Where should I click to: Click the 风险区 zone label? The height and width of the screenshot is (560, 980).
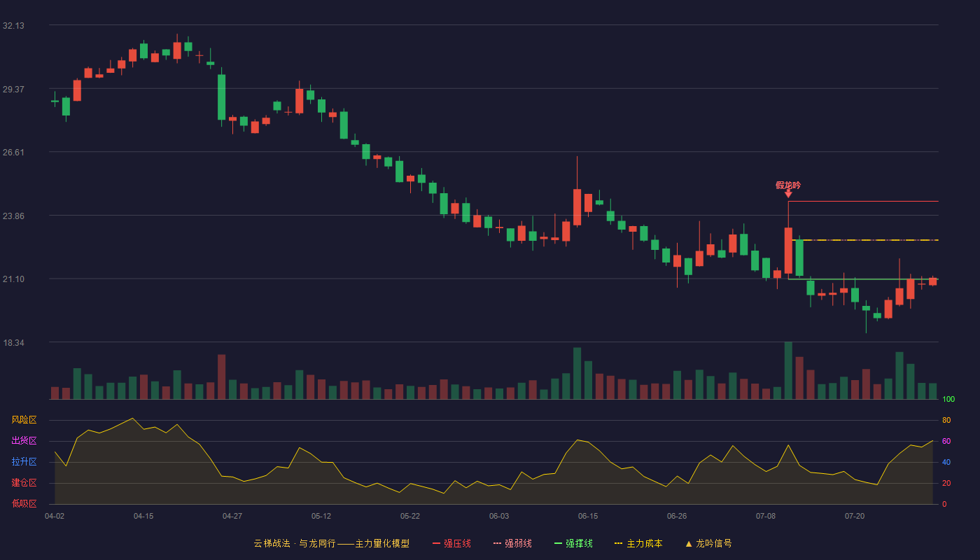coord(24,420)
